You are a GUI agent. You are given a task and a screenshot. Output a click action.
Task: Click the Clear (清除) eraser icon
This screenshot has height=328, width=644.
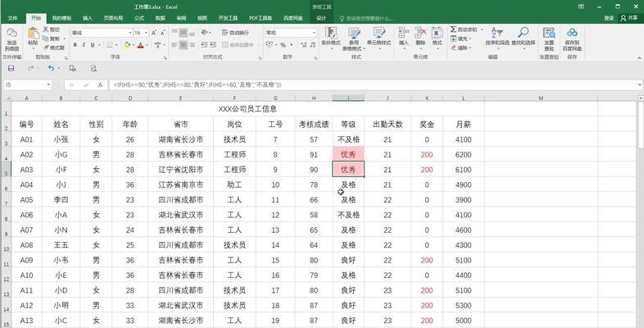[x=453, y=48]
